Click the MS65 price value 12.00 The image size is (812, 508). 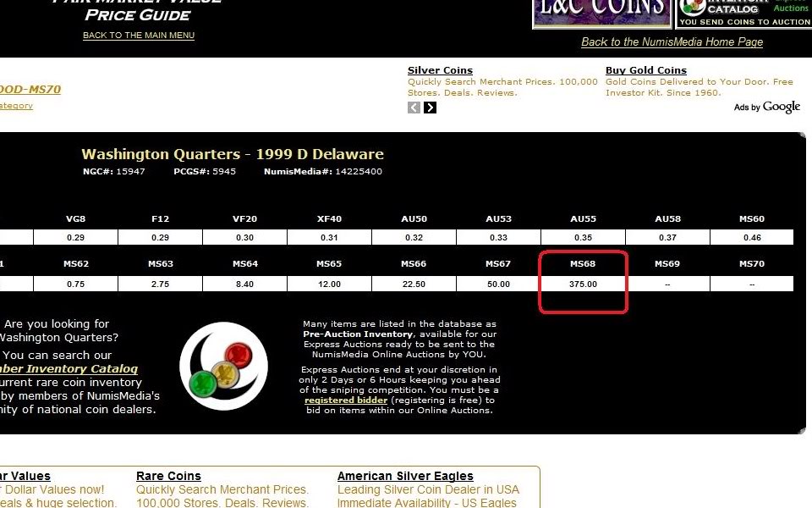[329, 284]
